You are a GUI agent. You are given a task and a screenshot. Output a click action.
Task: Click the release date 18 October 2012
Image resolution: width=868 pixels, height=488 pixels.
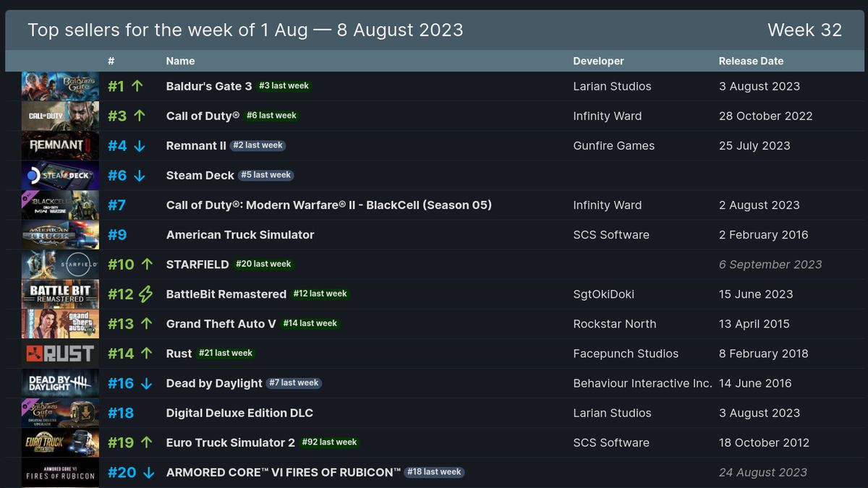point(764,442)
